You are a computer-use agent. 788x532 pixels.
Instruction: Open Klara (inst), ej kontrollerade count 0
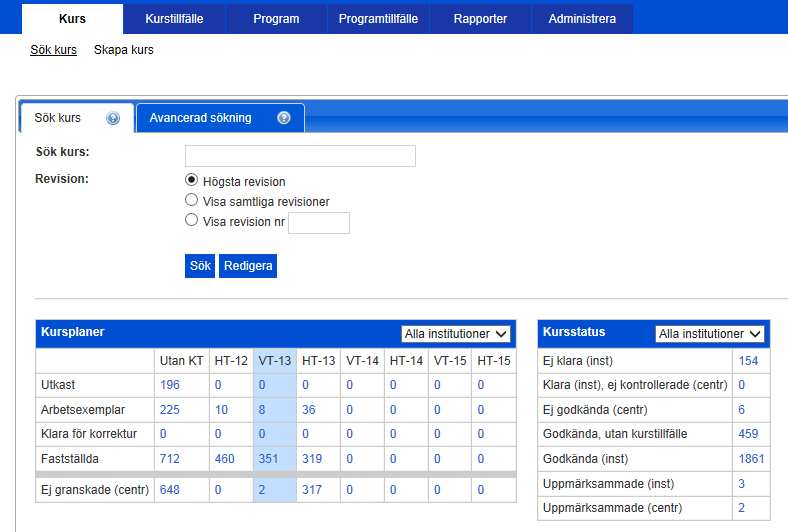pyautogui.click(x=742, y=385)
